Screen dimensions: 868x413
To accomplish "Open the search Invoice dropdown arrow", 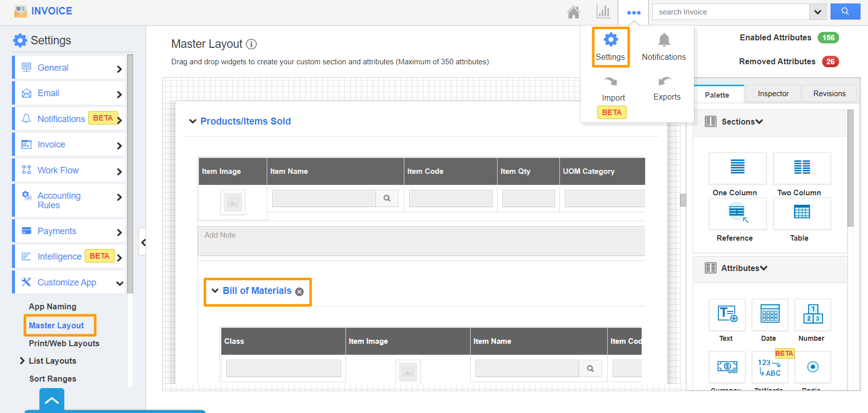I will click(818, 12).
